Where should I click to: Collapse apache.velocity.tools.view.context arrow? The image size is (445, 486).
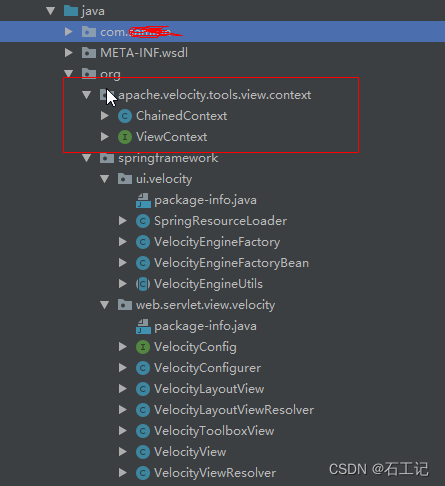tap(87, 95)
